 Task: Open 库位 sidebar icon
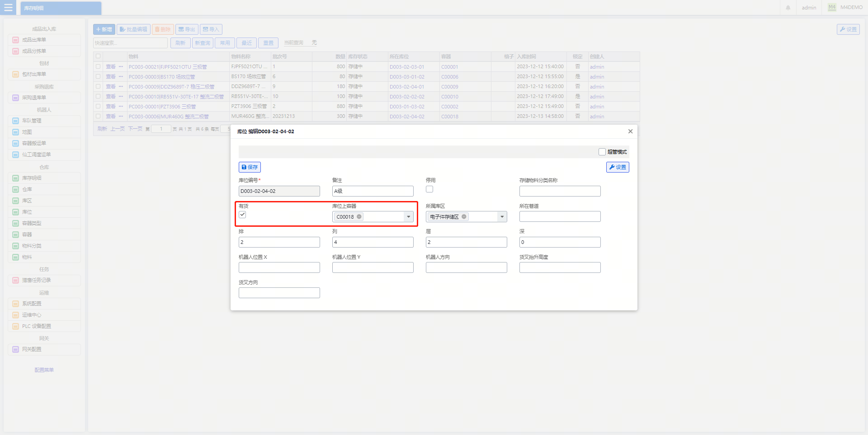[16, 212]
